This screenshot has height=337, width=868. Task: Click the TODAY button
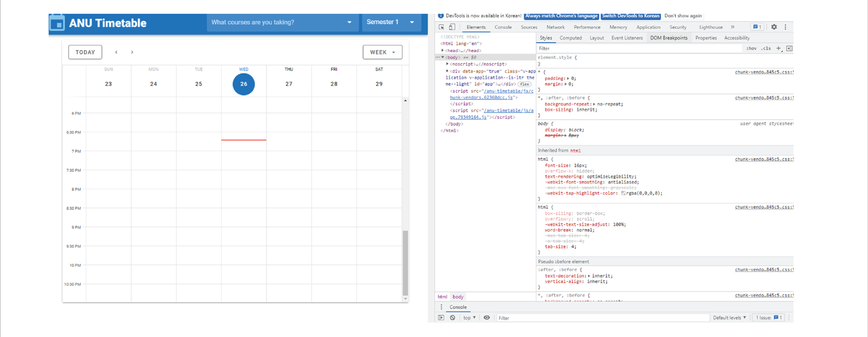tap(85, 52)
